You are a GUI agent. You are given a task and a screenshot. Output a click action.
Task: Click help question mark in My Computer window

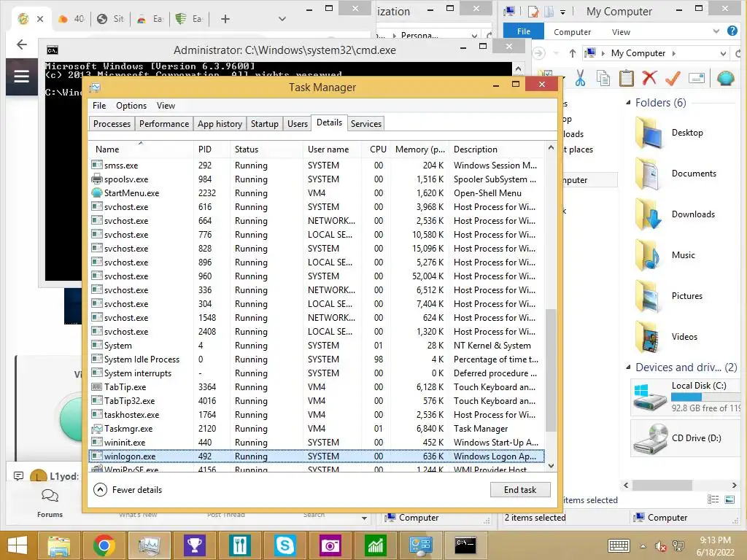[x=732, y=31]
